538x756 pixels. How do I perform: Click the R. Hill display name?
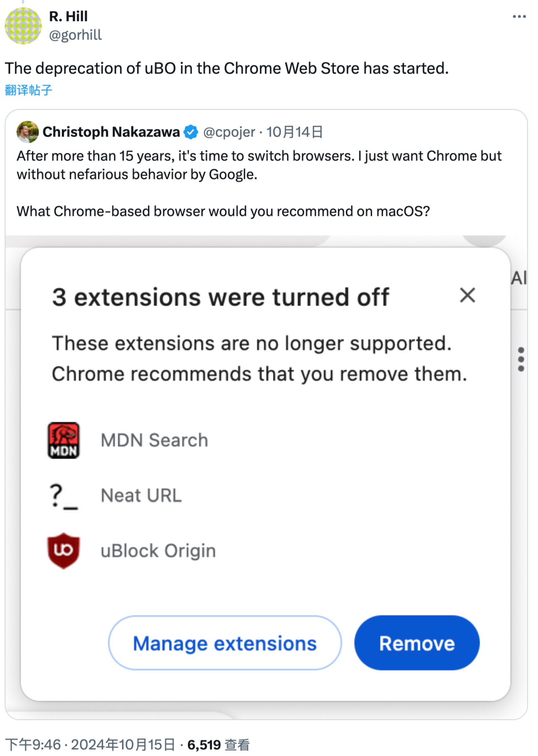(68, 16)
